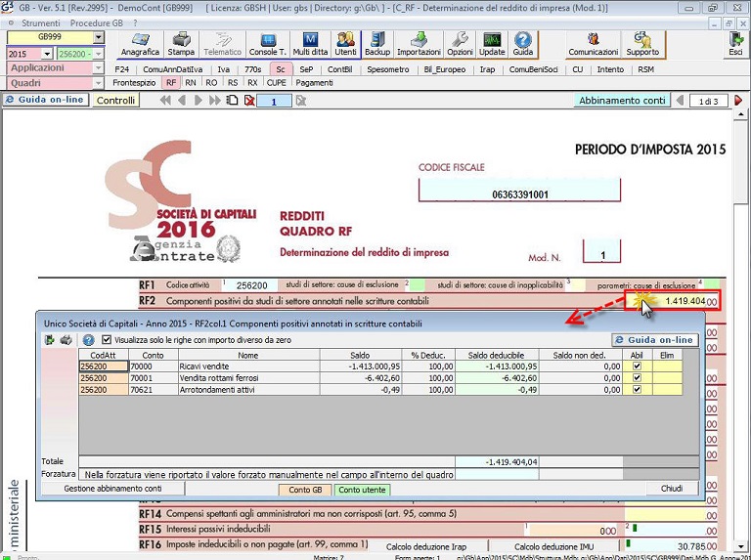Open the Supporto icon
Viewport: 751px width, 560px height.
[642, 44]
